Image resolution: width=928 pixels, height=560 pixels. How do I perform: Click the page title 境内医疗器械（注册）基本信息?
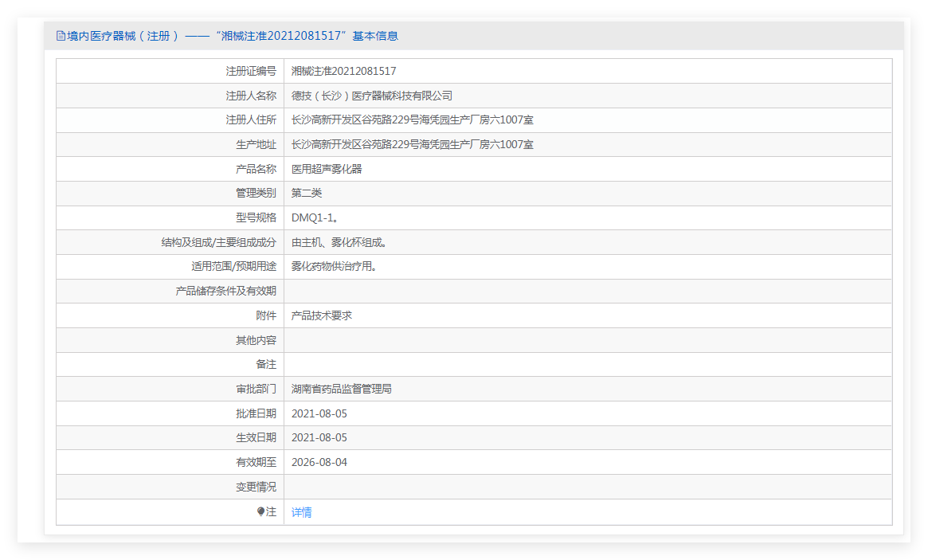coord(233,36)
